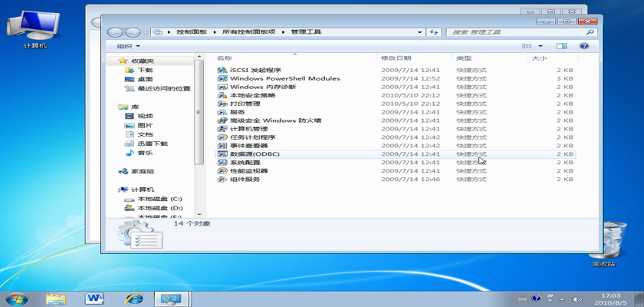
Task: Click the 事件查看器 shortcut
Action: coord(248,146)
